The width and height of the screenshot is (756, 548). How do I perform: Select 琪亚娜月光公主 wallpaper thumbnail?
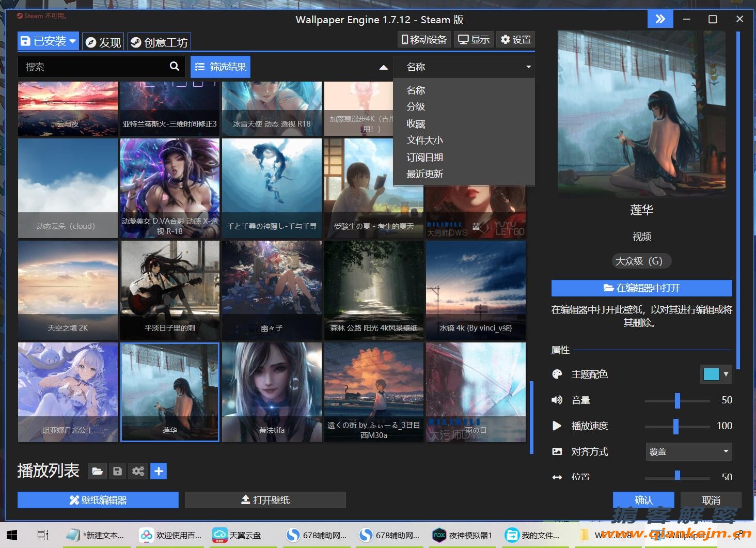click(68, 392)
